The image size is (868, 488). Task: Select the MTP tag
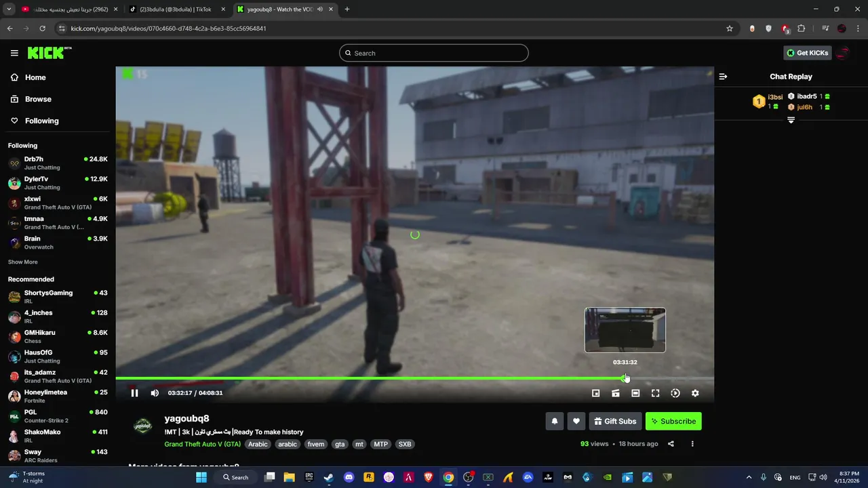click(381, 445)
